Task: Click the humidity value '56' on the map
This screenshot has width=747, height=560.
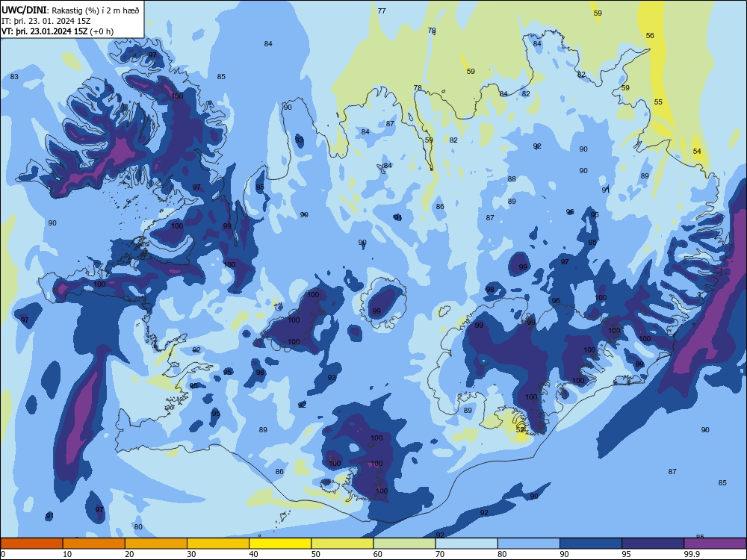Action: 650,36
